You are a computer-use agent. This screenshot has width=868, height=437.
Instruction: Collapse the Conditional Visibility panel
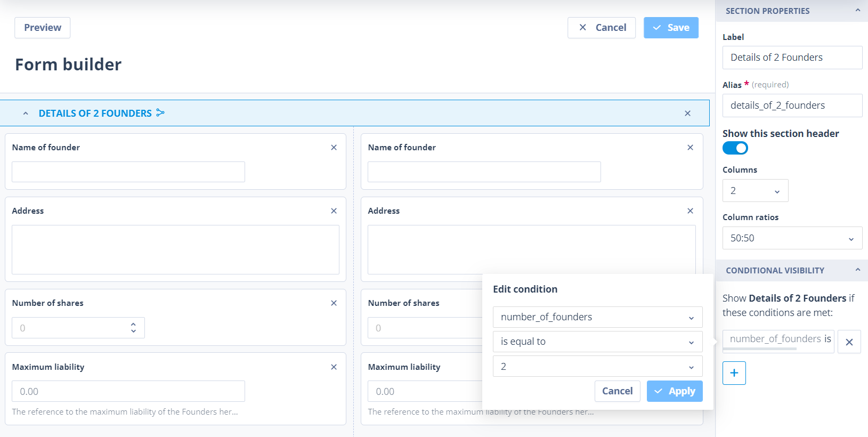tap(858, 270)
